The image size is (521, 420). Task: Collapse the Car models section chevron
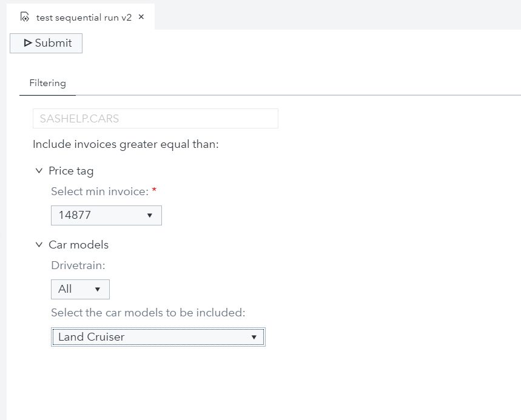point(39,245)
